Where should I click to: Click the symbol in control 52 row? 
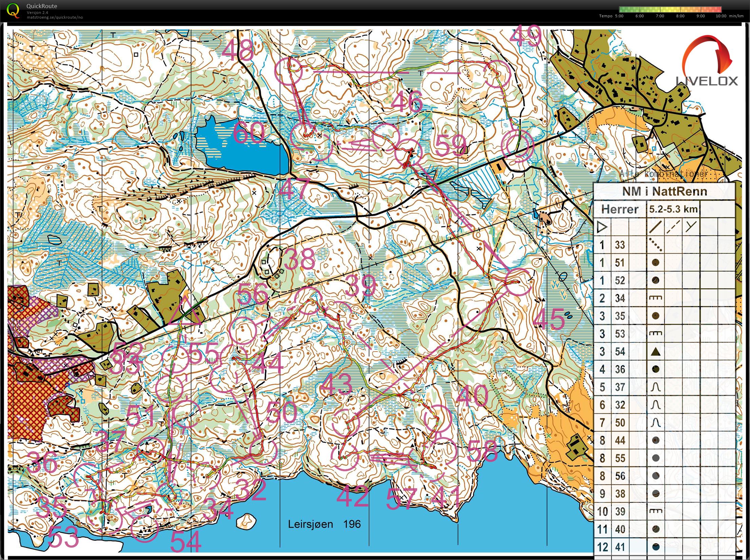(x=656, y=280)
